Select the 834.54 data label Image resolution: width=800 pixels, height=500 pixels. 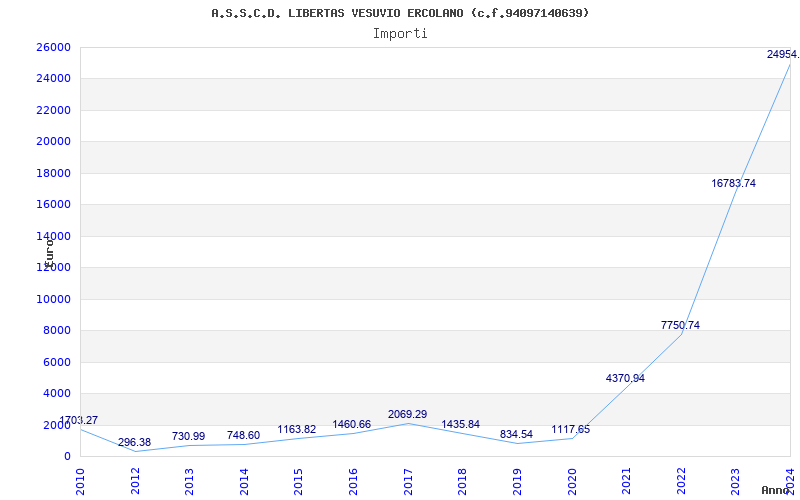coord(516,434)
